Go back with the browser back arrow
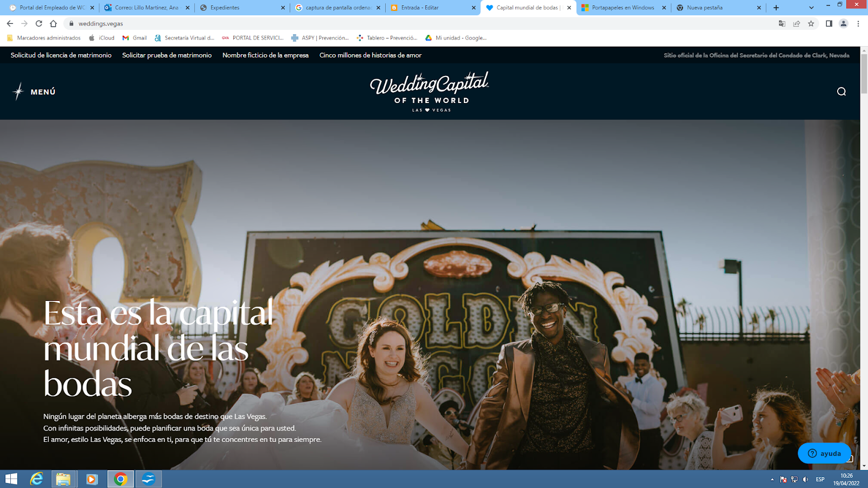 pyautogui.click(x=10, y=23)
